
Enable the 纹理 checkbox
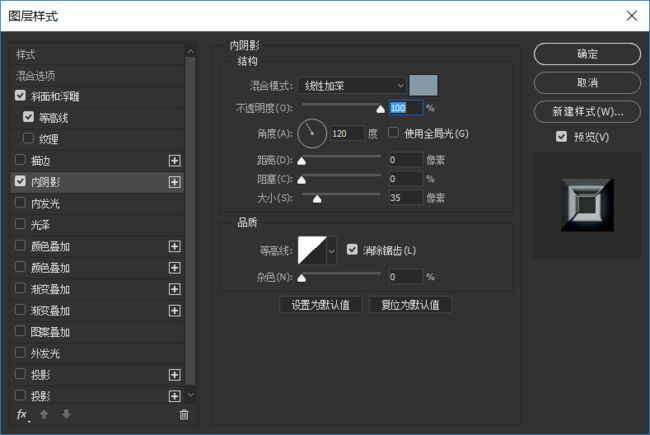[28, 138]
